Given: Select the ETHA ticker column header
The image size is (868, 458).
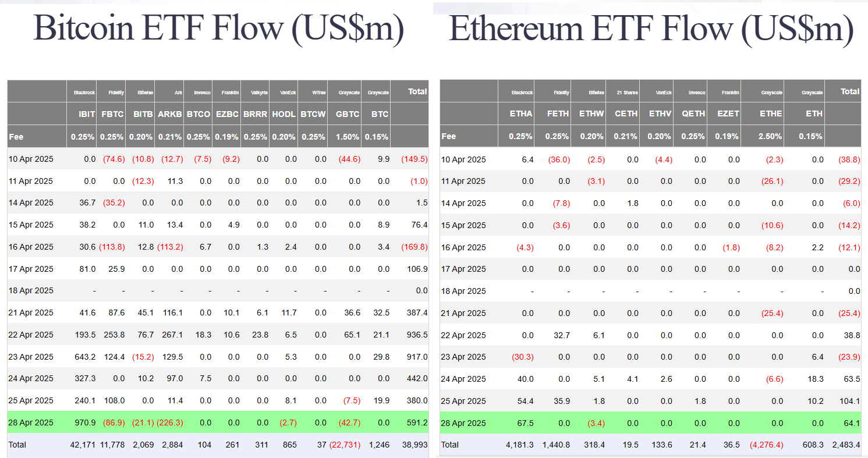Looking at the screenshot, I should [520, 113].
